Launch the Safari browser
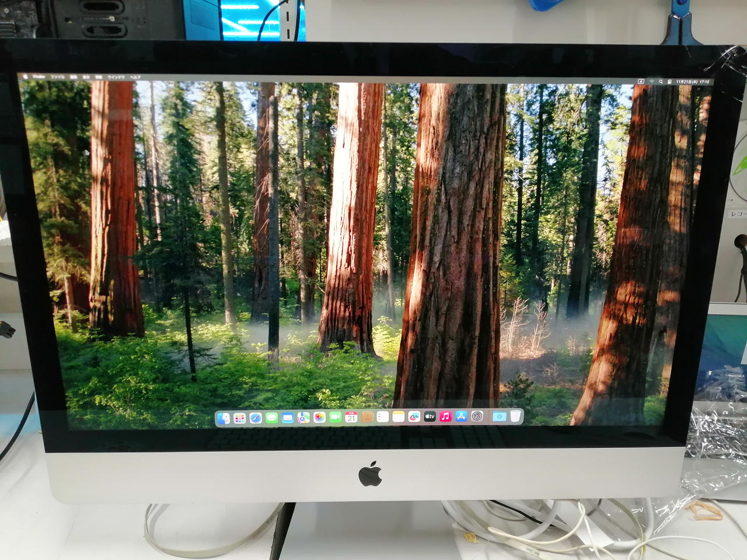The height and width of the screenshot is (560, 747). (254, 419)
